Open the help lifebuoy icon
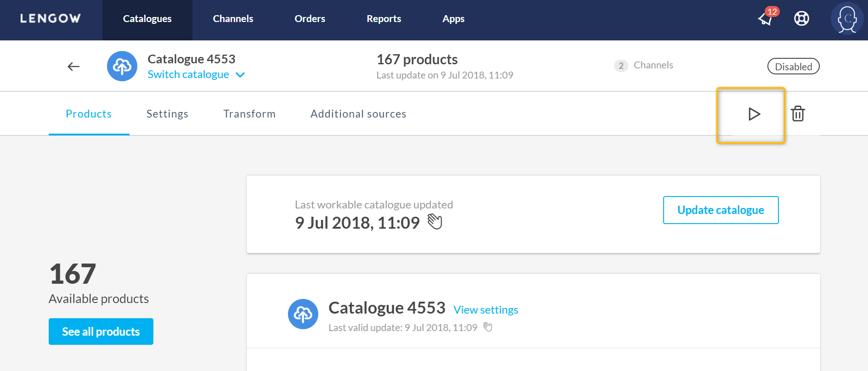Viewport: 868px width, 371px height. pyautogui.click(x=801, y=18)
